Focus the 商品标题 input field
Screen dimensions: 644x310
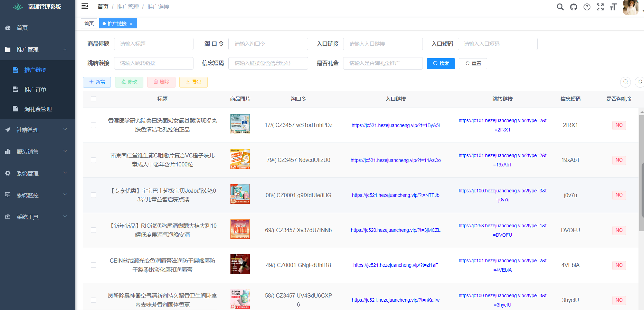point(154,44)
